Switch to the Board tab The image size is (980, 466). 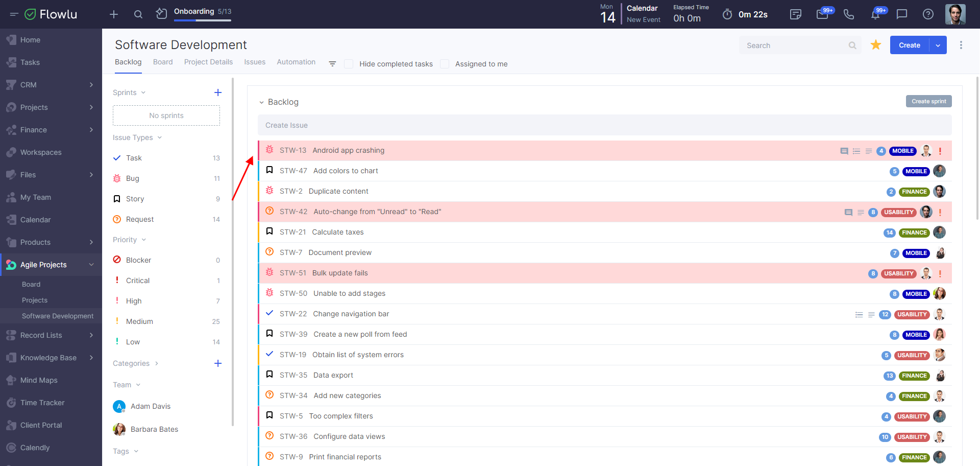coord(163,62)
